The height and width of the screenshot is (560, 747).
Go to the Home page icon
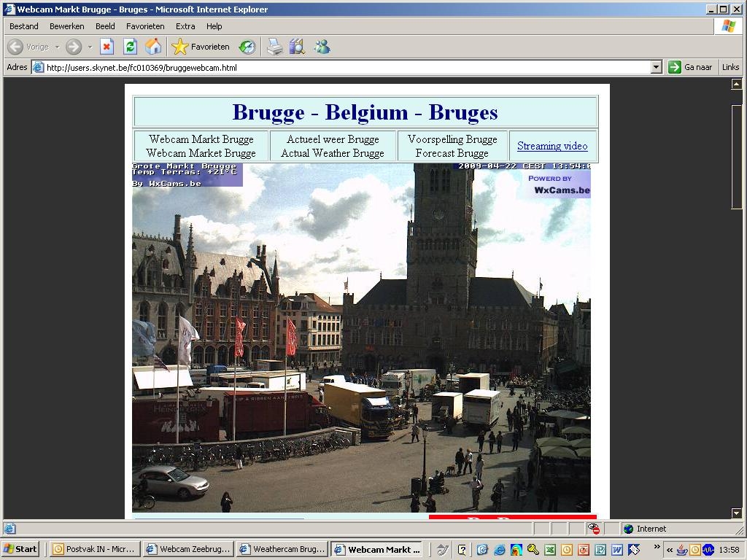click(153, 47)
